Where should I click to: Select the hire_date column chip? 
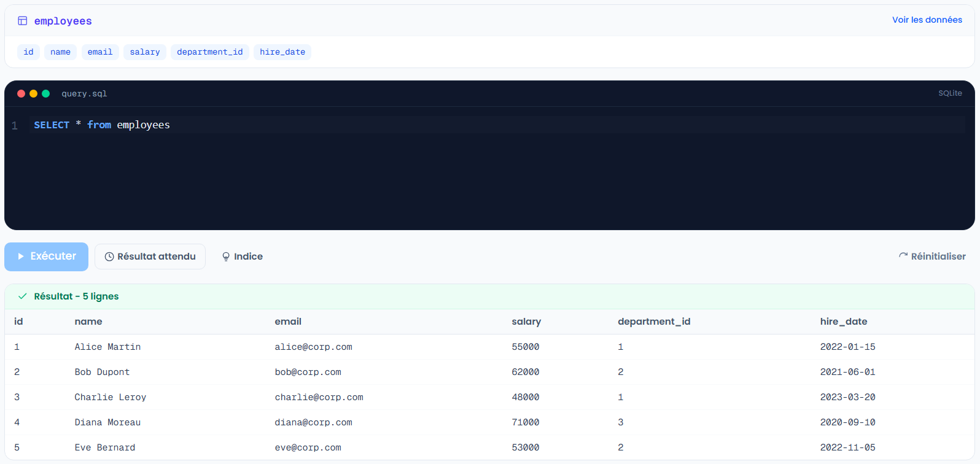pyautogui.click(x=282, y=52)
